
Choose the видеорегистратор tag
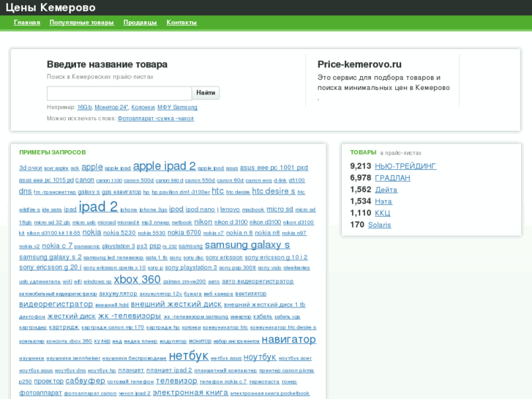pyautogui.click(x=56, y=304)
